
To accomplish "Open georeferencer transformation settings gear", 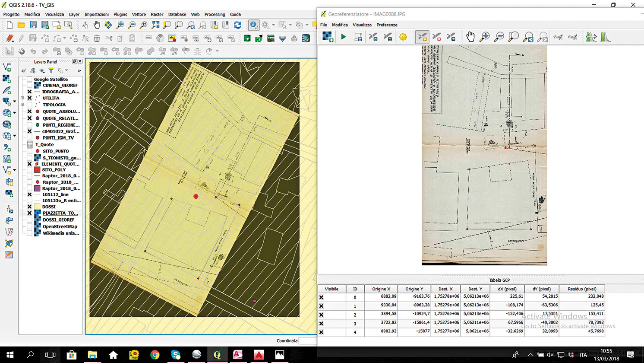I will (403, 37).
